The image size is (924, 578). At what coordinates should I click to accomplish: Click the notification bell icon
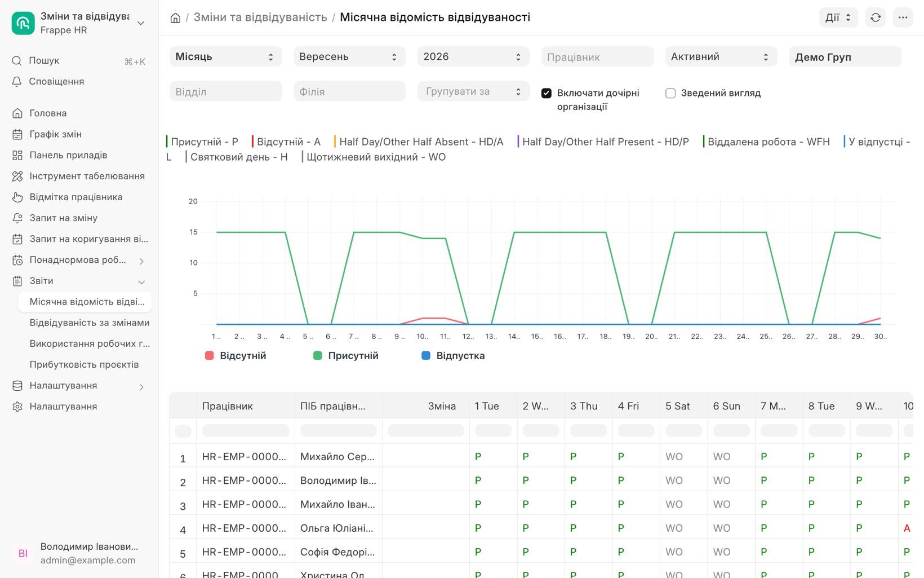click(17, 81)
